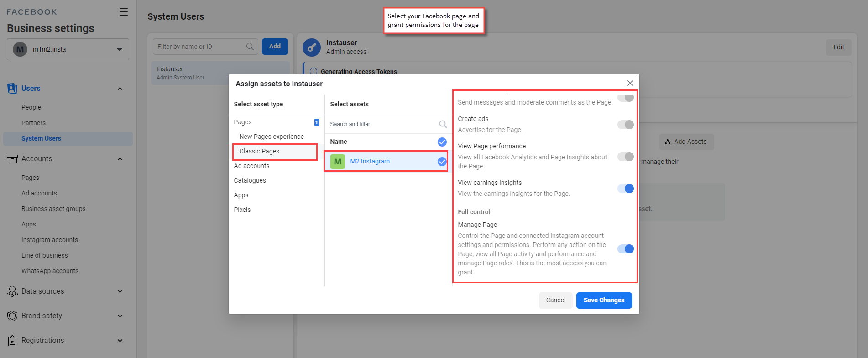This screenshot has height=358, width=868.
Task: Uncheck the M2 Instagram page checkbox
Action: (442, 161)
